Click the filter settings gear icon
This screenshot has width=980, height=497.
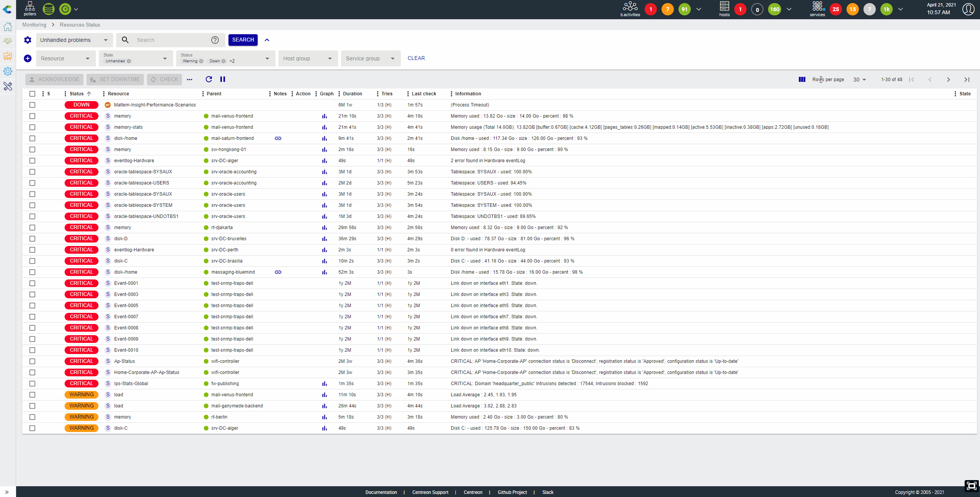[x=28, y=40]
